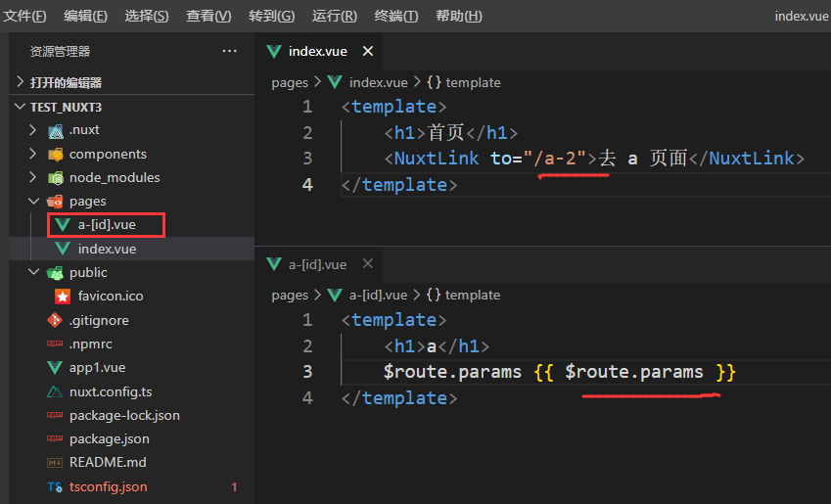The width and height of the screenshot is (831, 504).
Task: Click the app1.vue Vue icon
Action: click(55, 367)
